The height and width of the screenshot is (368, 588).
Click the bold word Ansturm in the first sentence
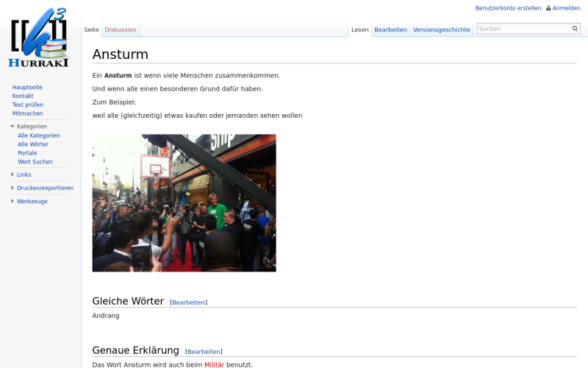[118, 76]
